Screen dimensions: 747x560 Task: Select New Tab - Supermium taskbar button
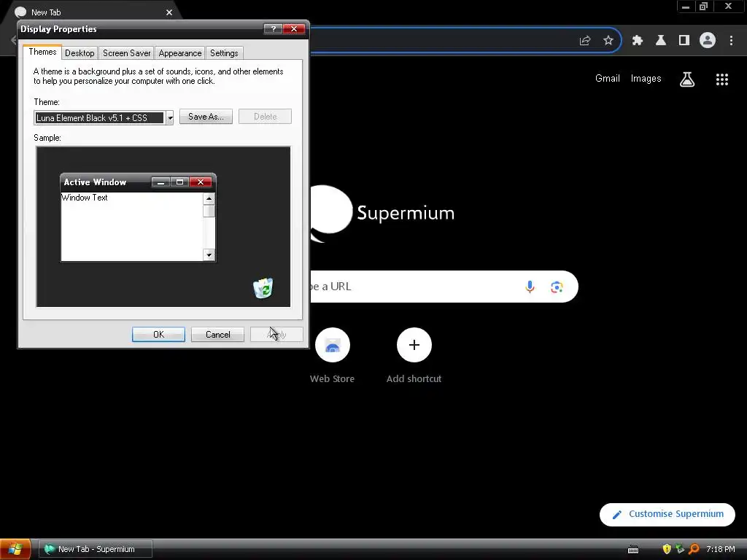coord(96,549)
